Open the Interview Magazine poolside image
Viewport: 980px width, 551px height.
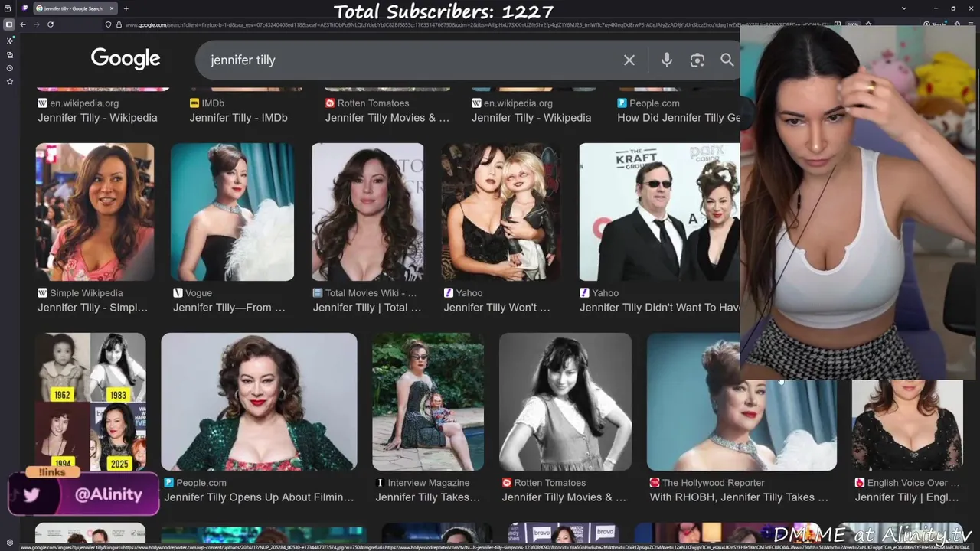pyautogui.click(x=428, y=402)
